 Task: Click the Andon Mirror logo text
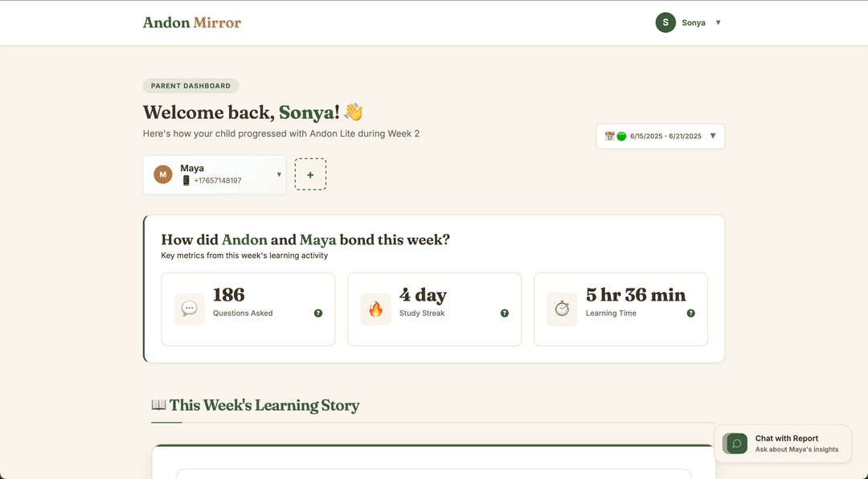(191, 23)
